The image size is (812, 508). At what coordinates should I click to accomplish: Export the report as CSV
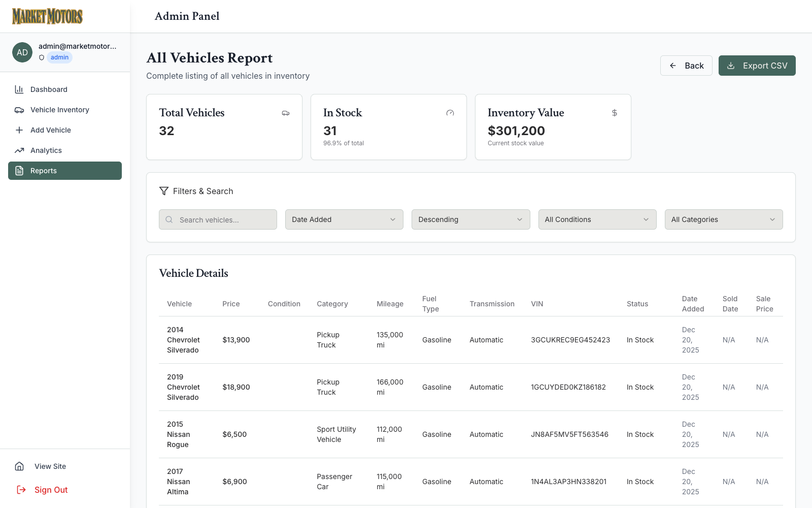click(x=757, y=66)
